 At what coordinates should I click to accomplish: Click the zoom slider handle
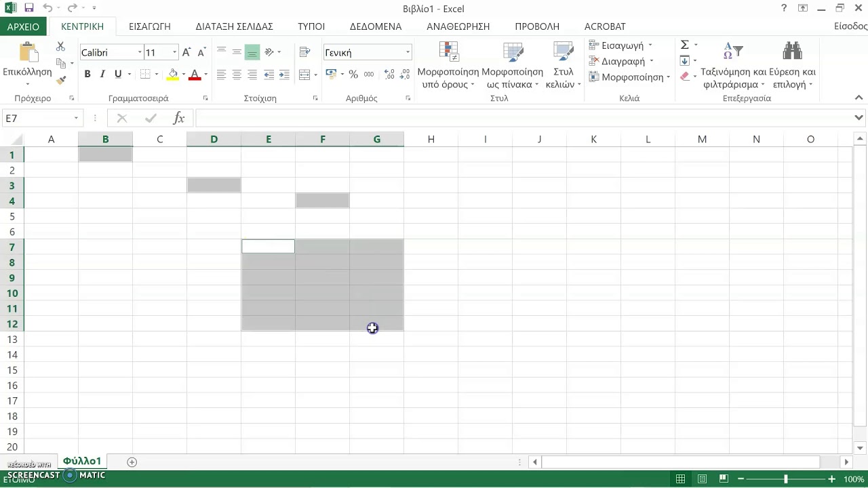click(x=786, y=479)
